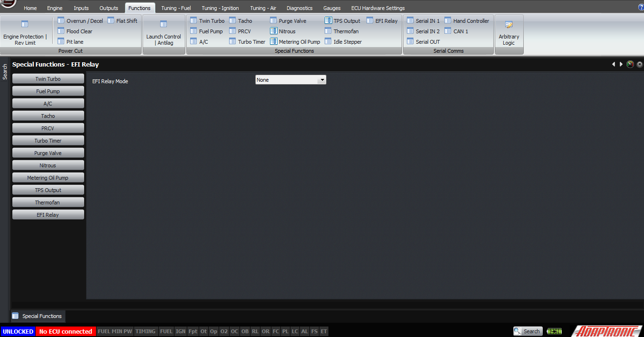Open Purge Valve from the ribbon
The height and width of the screenshot is (337, 644).
[x=288, y=21]
